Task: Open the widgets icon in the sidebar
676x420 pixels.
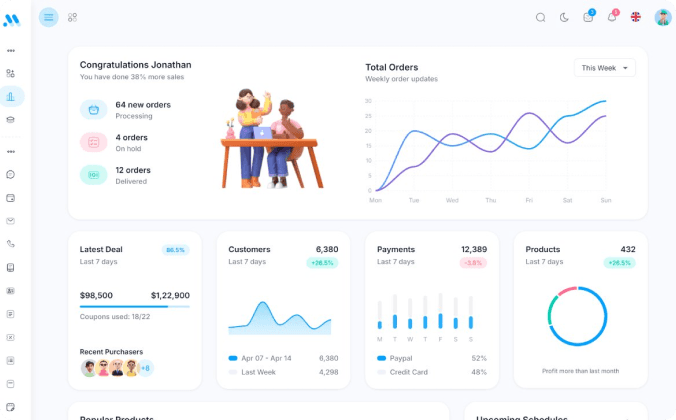Action: click(11, 73)
